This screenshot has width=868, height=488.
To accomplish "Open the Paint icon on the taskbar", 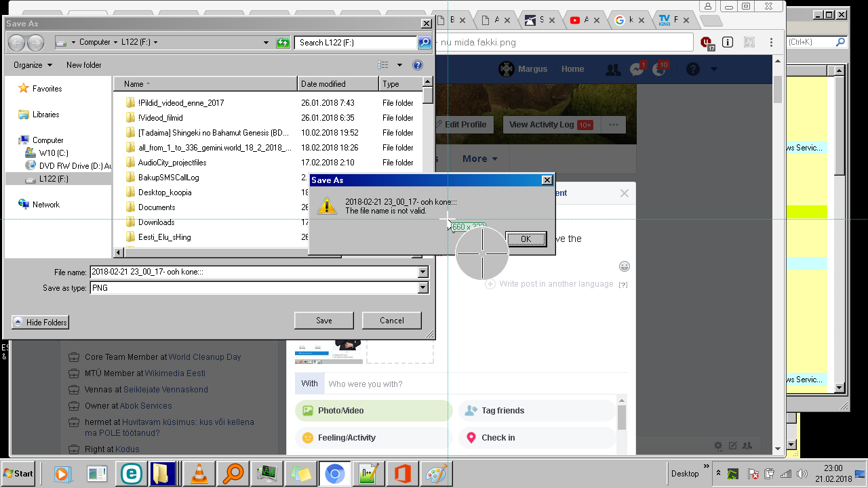I will pyautogui.click(x=434, y=474).
